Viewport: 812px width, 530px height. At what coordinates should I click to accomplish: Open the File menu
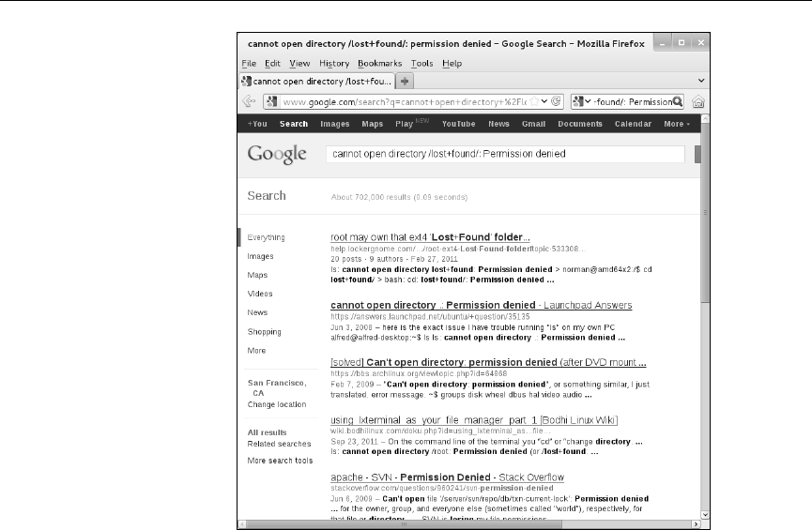pyautogui.click(x=249, y=63)
